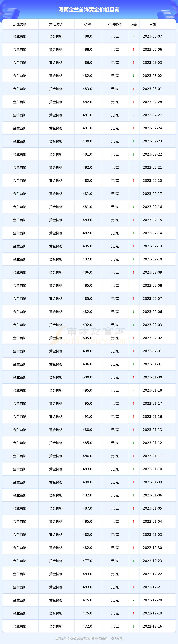
Task: Select the price 487.0
Action: tap(87, 509)
